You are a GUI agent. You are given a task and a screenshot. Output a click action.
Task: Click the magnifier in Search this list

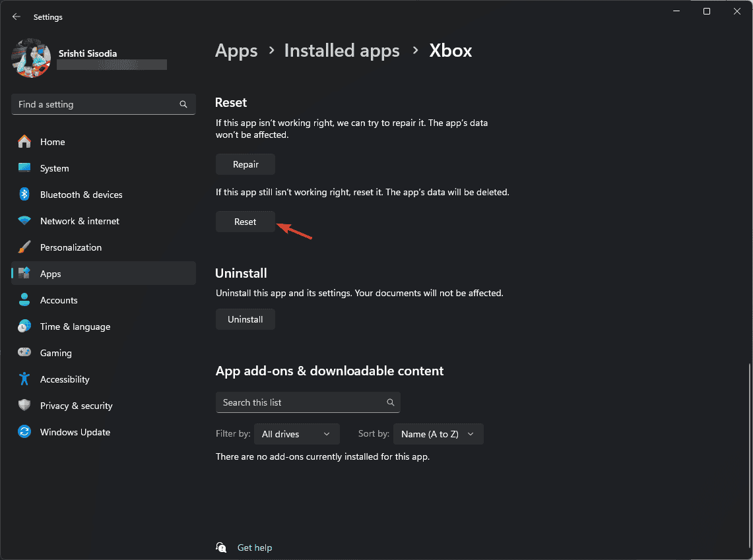coord(391,402)
